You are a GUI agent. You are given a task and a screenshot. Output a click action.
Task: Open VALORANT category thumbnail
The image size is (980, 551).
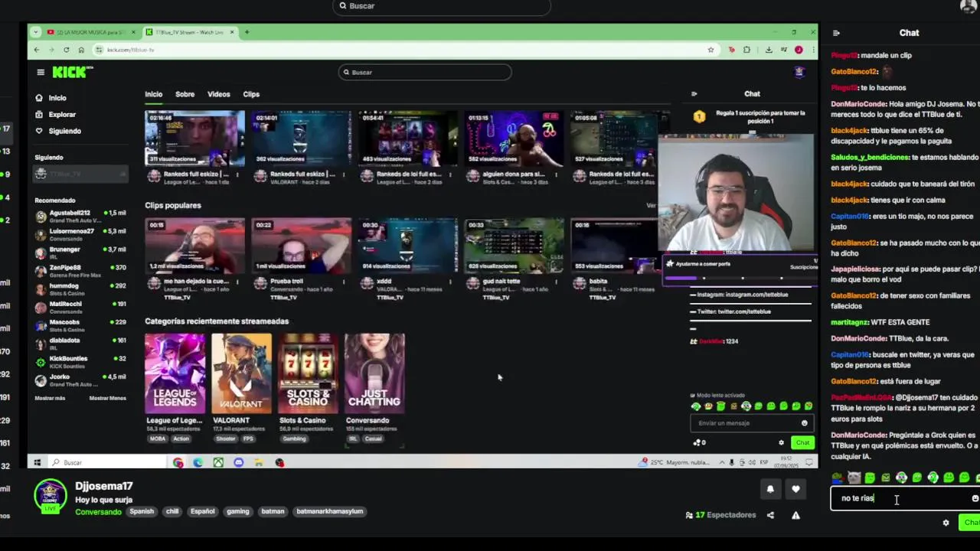241,373
